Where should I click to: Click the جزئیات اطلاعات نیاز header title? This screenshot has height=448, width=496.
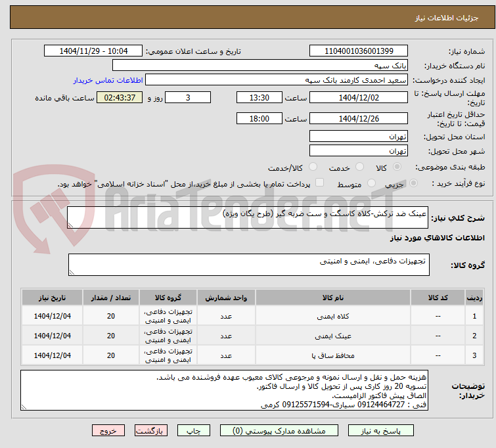tap(446, 18)
